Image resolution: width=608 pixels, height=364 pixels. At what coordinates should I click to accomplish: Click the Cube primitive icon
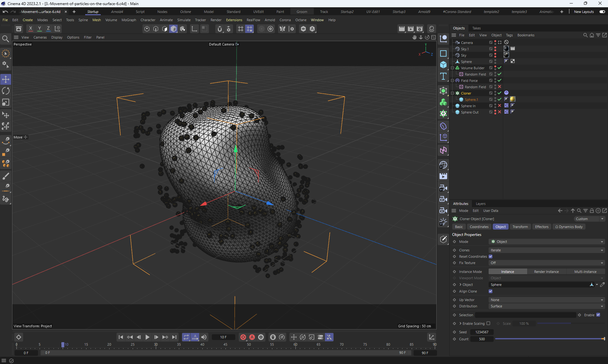coord(443,65)
